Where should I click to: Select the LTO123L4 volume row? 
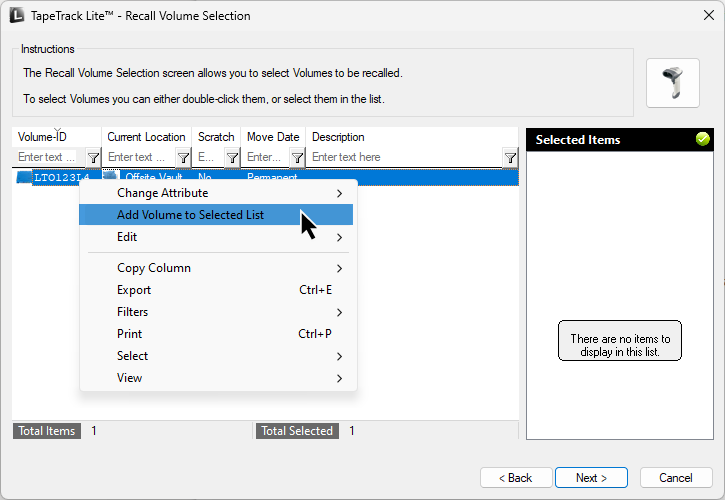tap(265, 177)
